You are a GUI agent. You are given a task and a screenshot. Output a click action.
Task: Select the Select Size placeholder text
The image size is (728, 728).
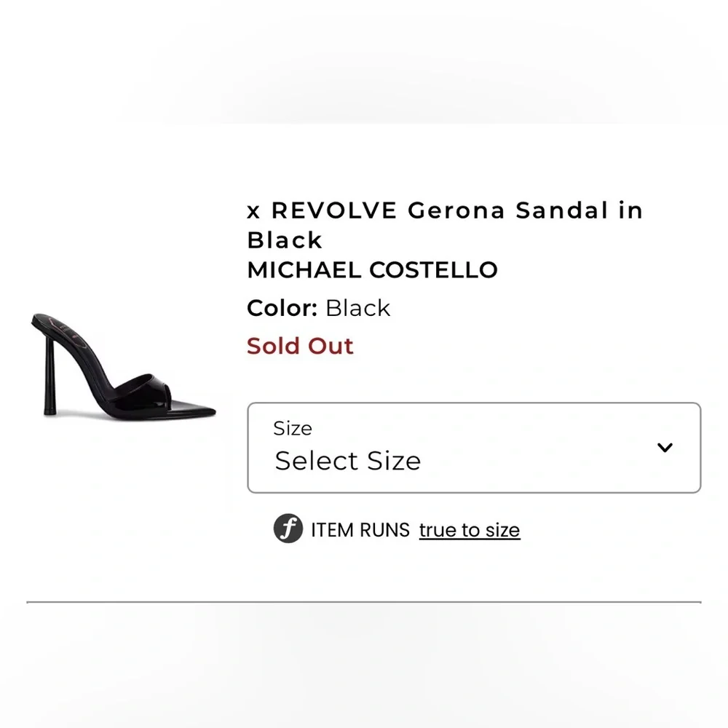pyautogui.click(x=347, y=460)
